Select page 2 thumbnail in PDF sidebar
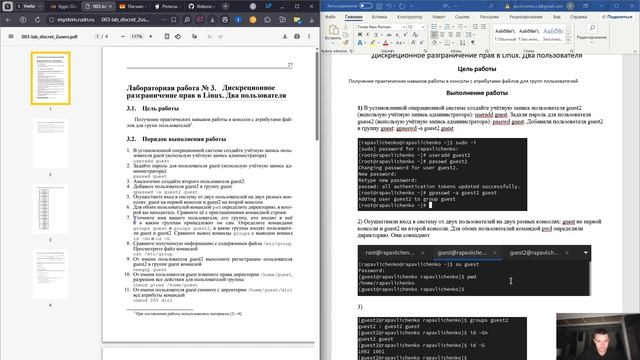The width and height of the screenshot is (640, 360). (50, 144)
